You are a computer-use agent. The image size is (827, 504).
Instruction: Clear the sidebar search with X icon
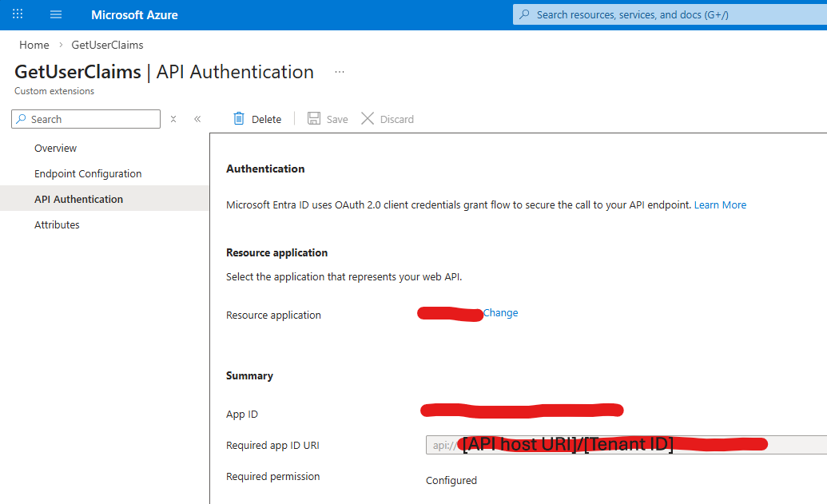(173, 119)
